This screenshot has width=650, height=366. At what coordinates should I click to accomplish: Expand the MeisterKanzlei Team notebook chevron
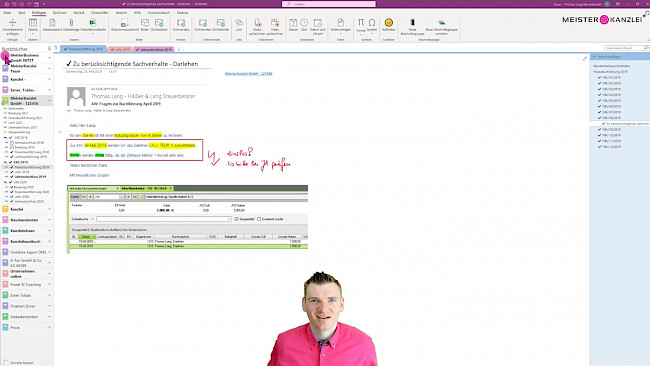point(50,68)
